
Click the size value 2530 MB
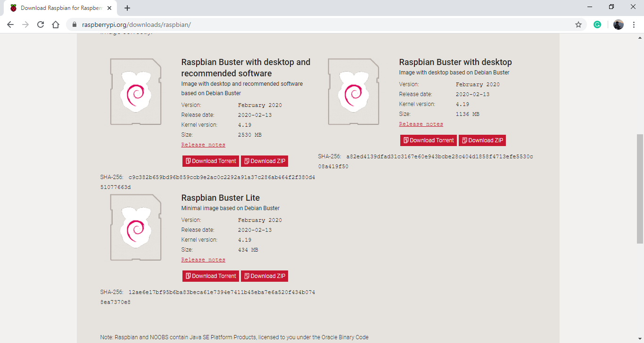click(x=250, y=135)
